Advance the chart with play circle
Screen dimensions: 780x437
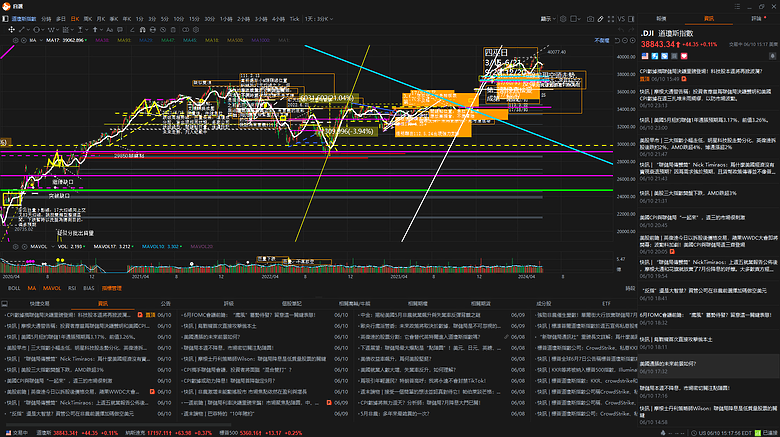pyautogui.click(x=633, y=40)
